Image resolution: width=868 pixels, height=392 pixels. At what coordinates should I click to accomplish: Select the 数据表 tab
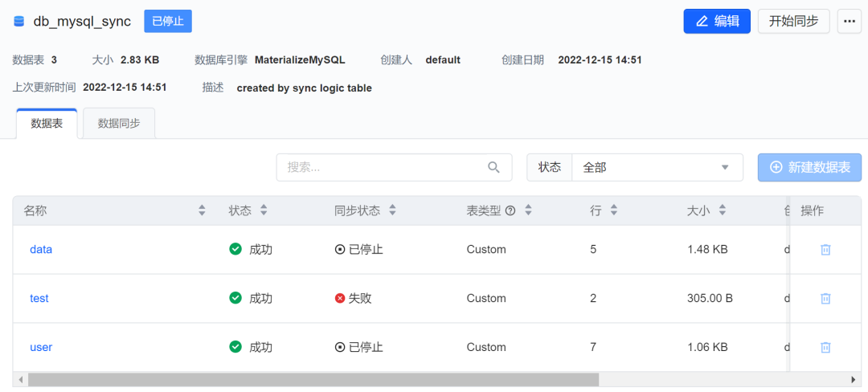[x=47, y=124]
